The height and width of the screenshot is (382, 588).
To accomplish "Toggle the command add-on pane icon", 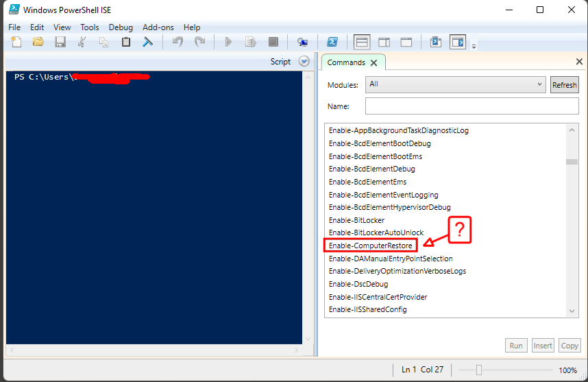I will [458, 42].
